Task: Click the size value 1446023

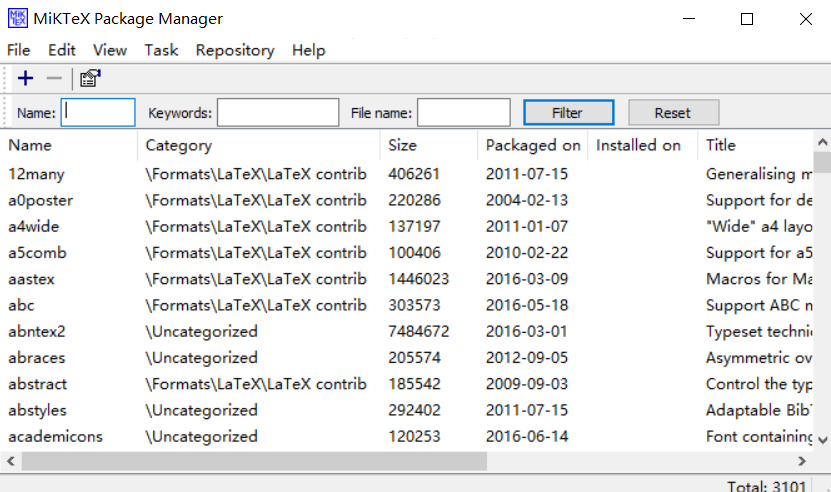Action: 419,279
